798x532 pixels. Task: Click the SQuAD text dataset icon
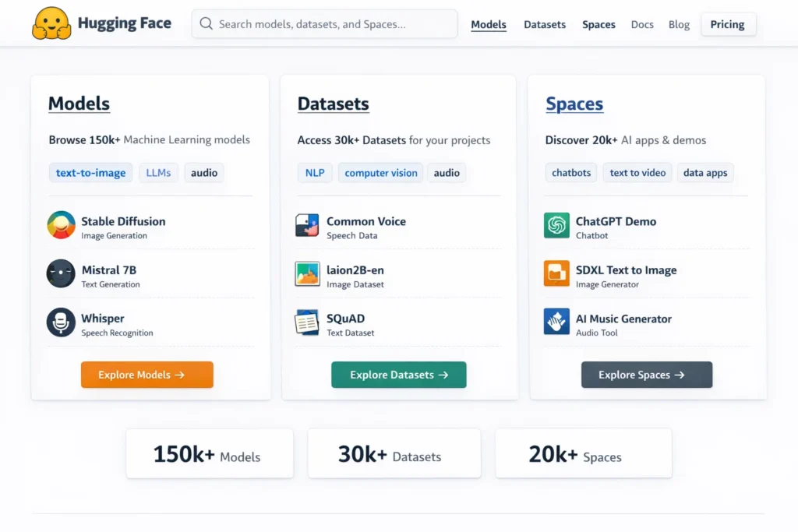pyautogui.click(x=307, y=322)
